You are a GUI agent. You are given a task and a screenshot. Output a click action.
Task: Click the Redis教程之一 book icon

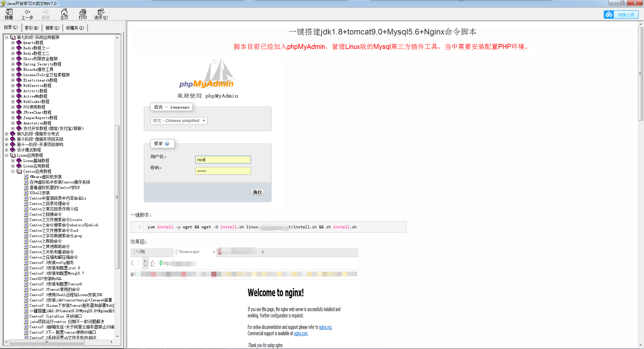(x=19, y=48)
